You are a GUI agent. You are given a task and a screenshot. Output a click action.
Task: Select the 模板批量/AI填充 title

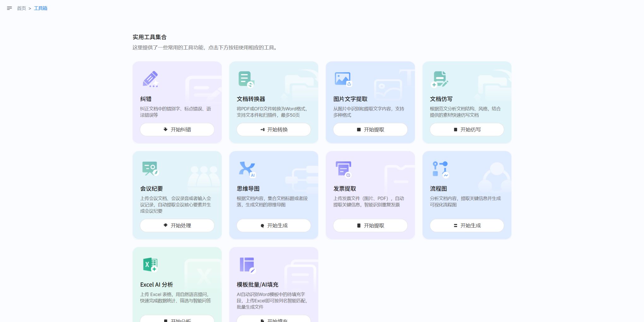(258, 284)
